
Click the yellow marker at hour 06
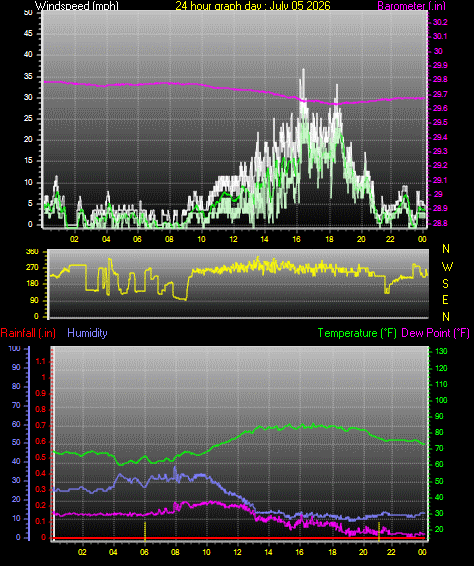(145, 531)
